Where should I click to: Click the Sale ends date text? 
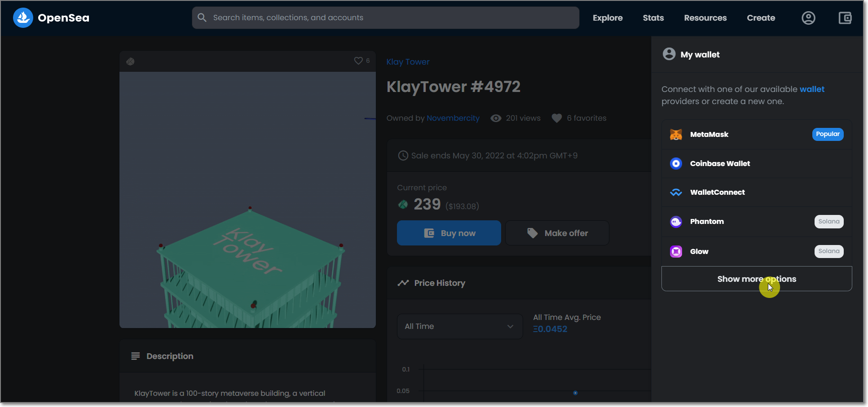point(494,156)
